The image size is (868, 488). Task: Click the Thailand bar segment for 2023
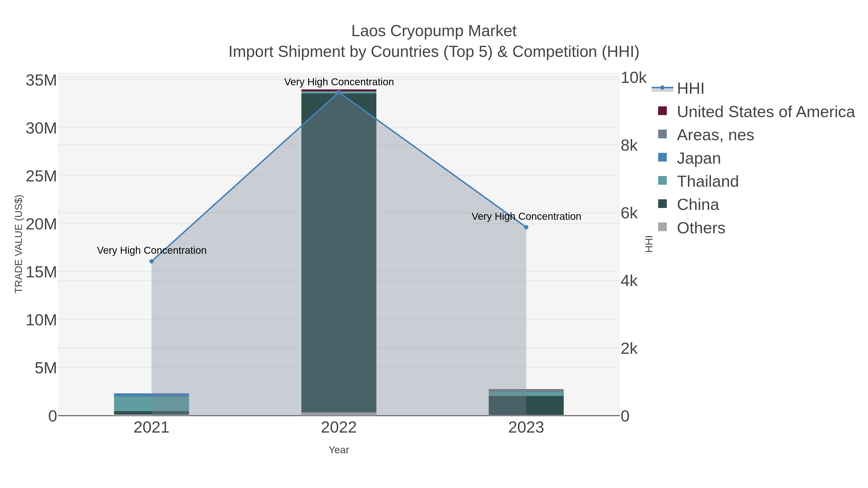[526, 394]
